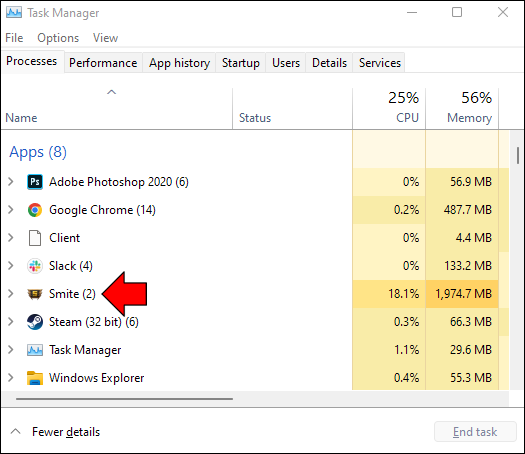This screenshot has width=525, height=454.
Task: Expand the Google Chrome process group
Action: point(11,210)
